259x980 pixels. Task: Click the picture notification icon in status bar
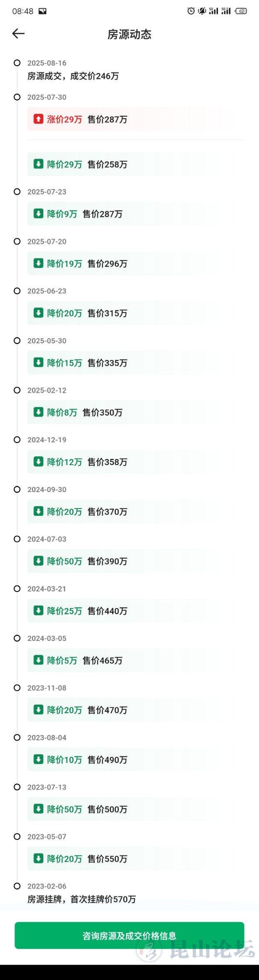42,11
